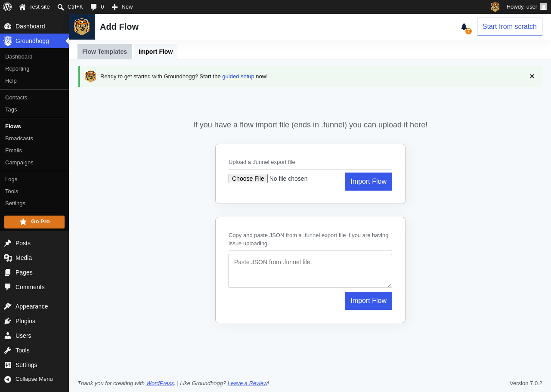Dismiss the guided setup notice
Image resolution: width=551 pixels, height=392 pixels.
click(532, 76)
